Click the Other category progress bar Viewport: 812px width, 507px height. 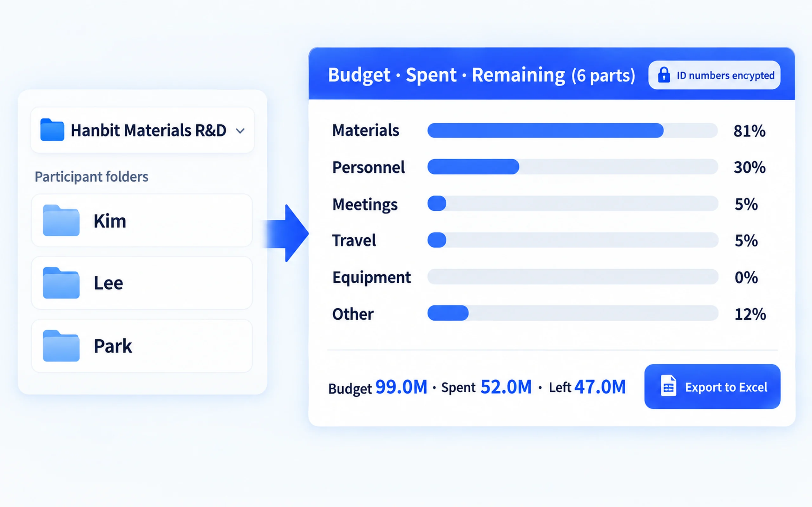tap(573, 313)
